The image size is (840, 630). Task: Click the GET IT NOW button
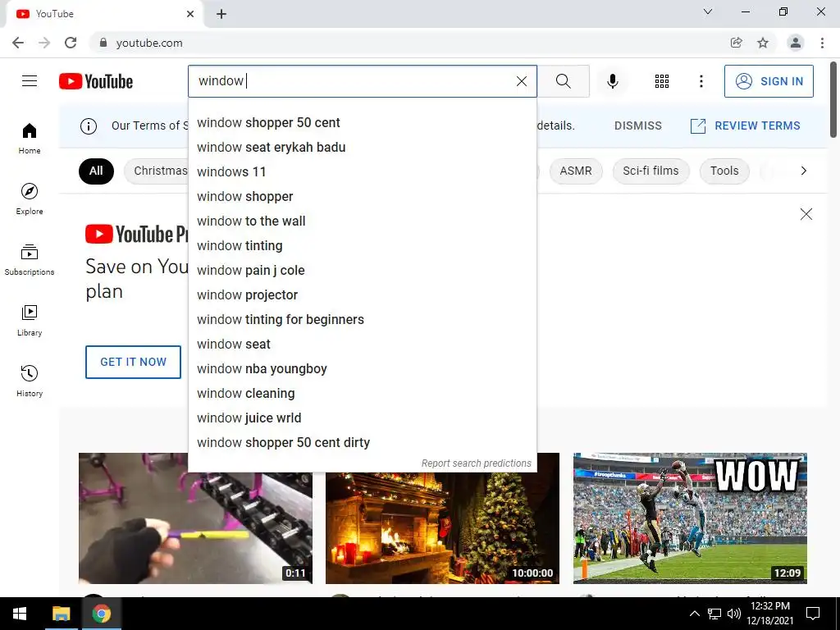click(134, 362)
